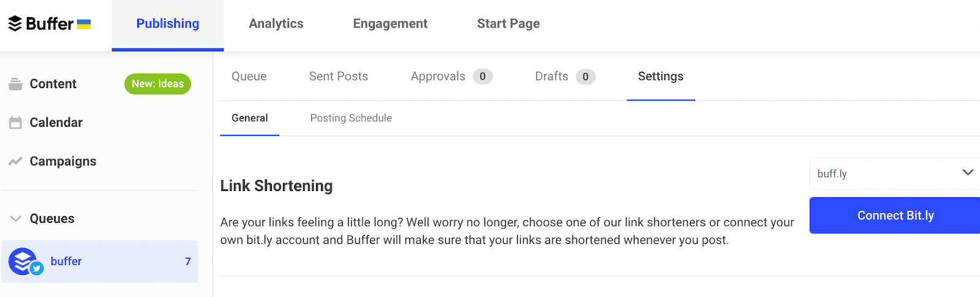Open the Posting Schedule sub-tab
The height and width of the screenshot is (297, 980).
point(351,118)
